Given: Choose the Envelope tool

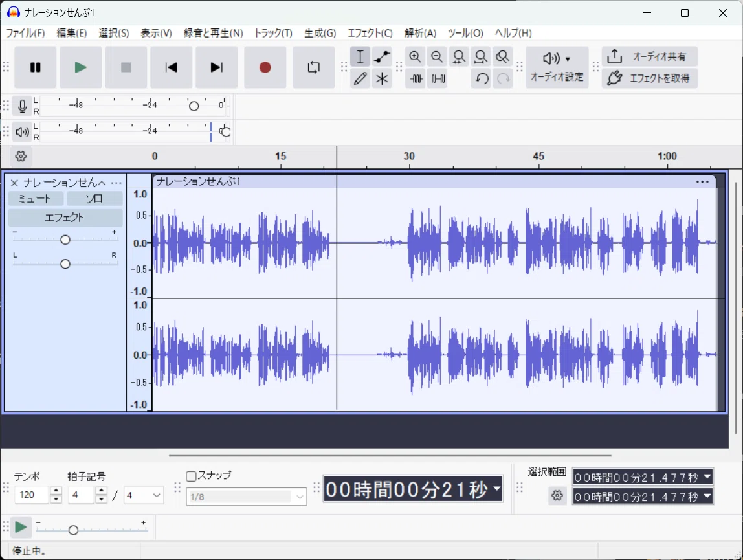Looking at the screenshot, I should pos(382,56).
